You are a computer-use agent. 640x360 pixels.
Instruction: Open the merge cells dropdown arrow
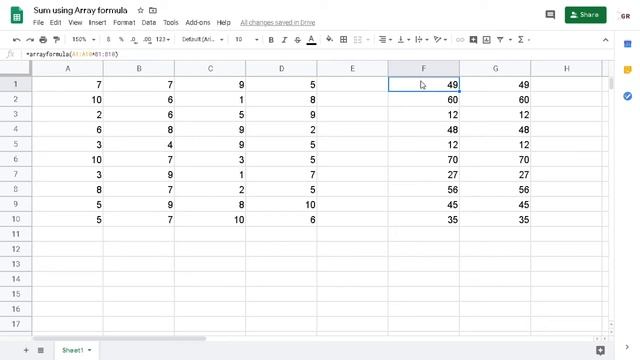tap(368, 40)
